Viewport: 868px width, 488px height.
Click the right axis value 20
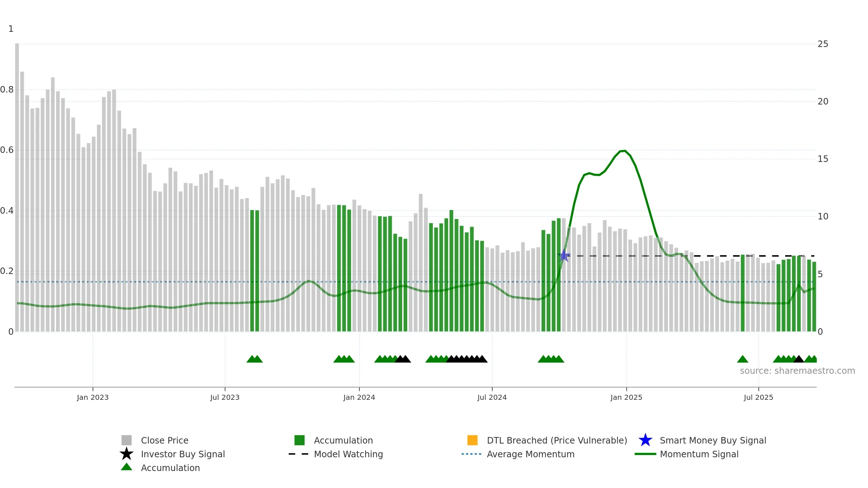[823, 102]
